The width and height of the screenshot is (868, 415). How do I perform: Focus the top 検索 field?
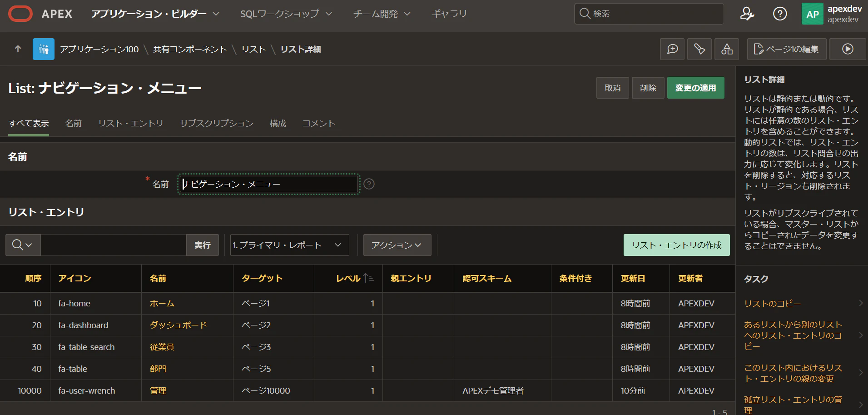point(649,14)
